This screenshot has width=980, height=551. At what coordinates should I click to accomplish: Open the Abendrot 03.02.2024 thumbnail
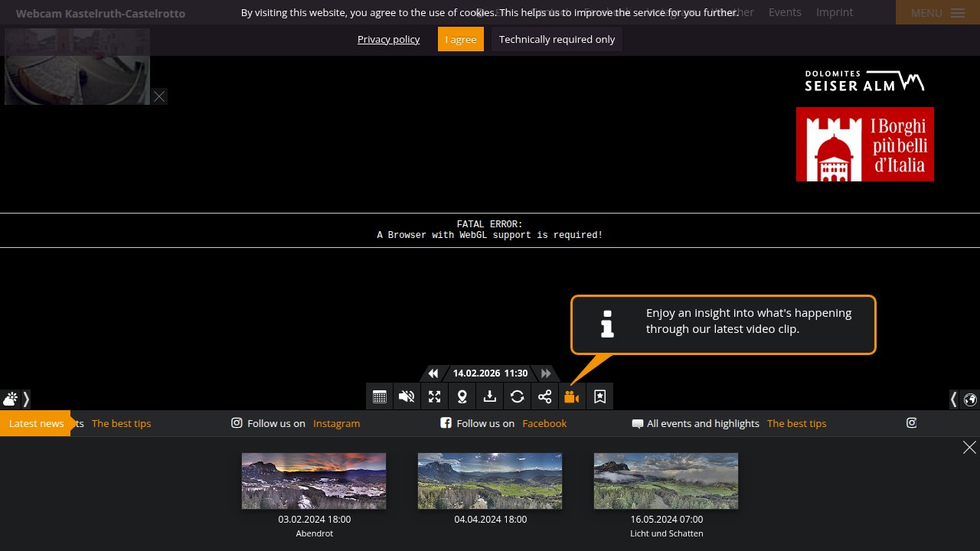314,481
